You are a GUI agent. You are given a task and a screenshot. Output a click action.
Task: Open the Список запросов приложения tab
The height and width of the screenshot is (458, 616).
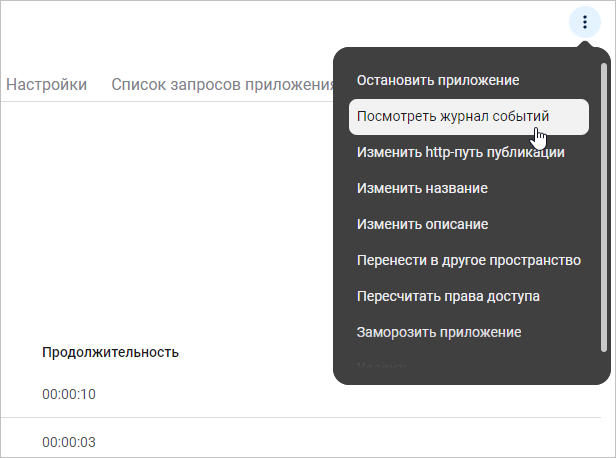(x=222, y=84)
